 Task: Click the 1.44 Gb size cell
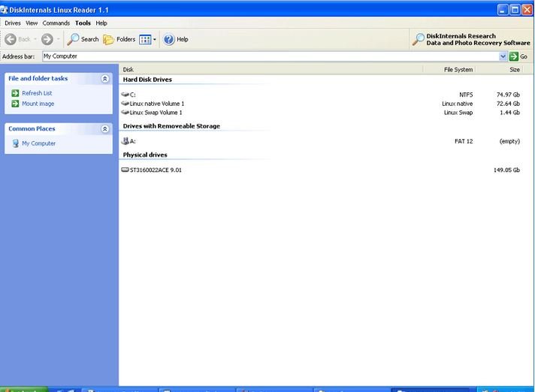(x=509, y=113)
